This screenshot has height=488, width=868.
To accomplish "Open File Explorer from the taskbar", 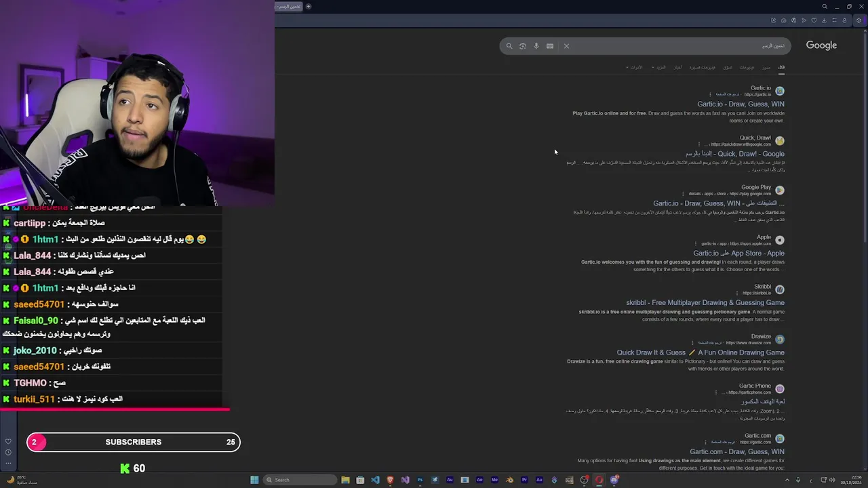I will tap(346, 480).
